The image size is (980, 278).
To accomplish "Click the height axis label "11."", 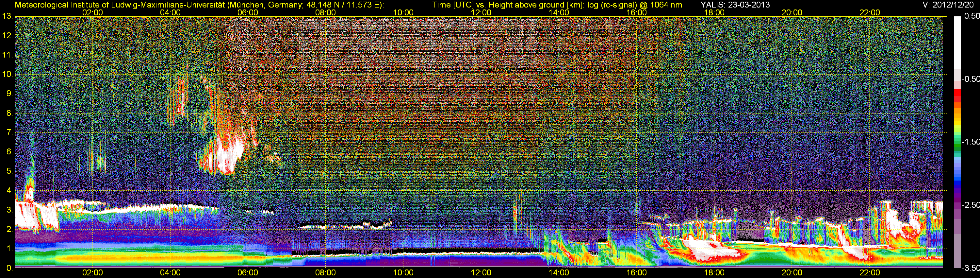I will coord(8,55).
